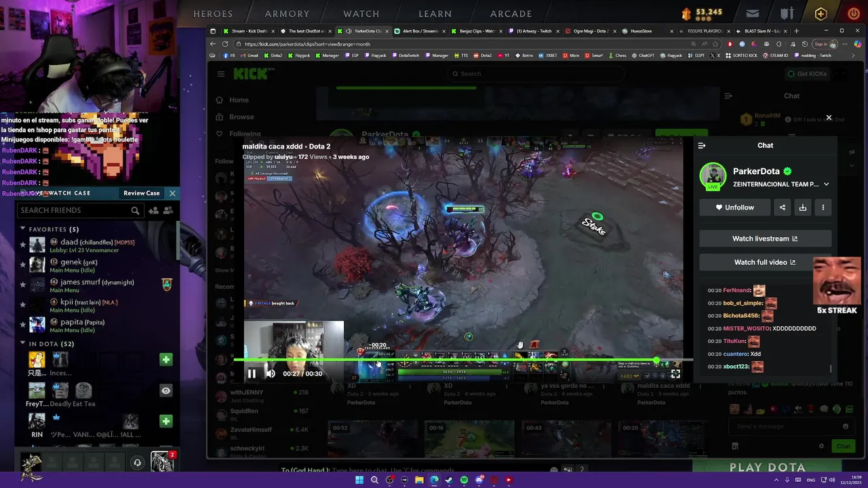The height and width of the screenshot is (488, 868).
Task: Toggle favorite star for daad
Action: point(22,245)
